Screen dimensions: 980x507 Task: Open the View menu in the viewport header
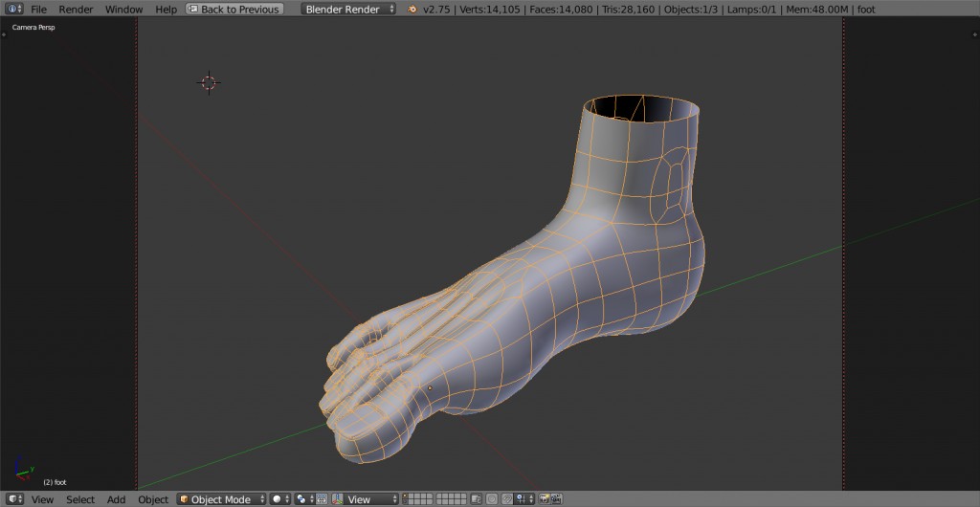(x=42, y=499)
